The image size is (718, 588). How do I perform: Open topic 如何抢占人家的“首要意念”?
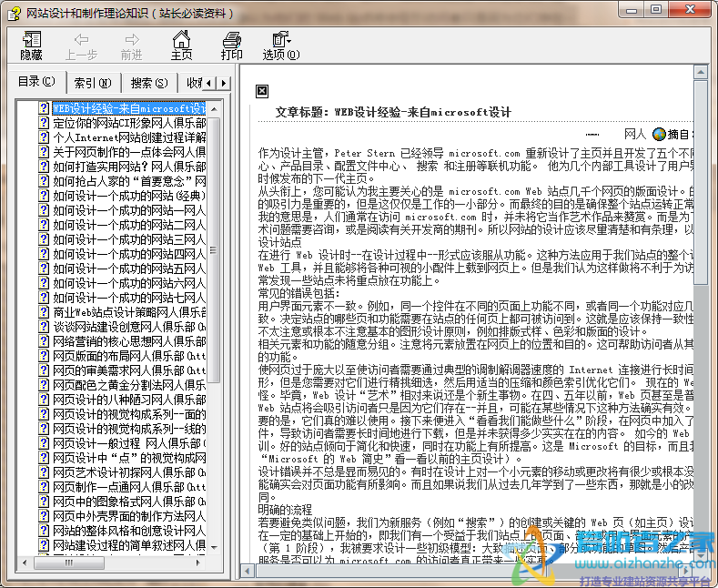point(129,181)
